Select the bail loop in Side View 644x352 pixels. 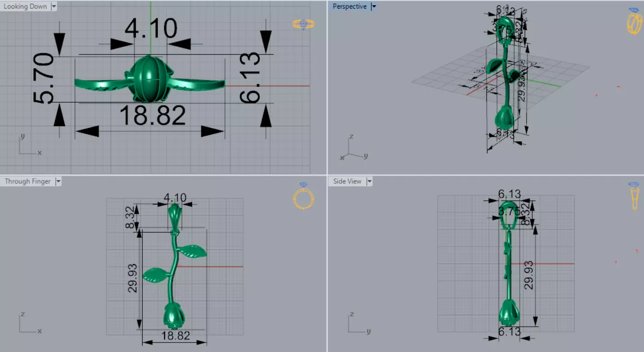[509, 216]
